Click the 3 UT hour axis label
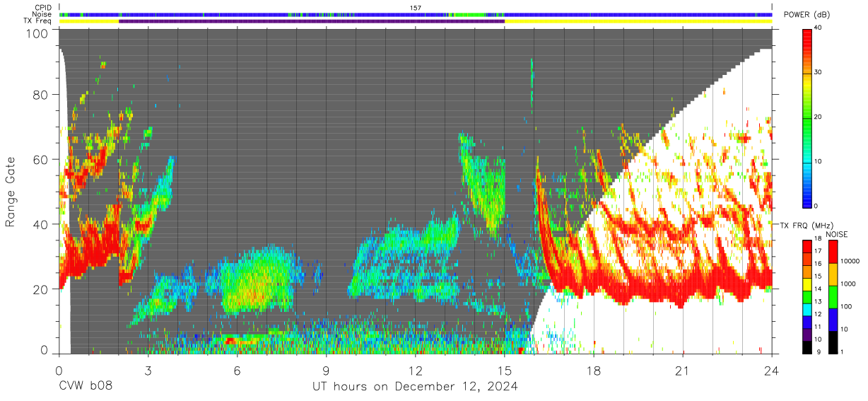868x401 pixels. point(148,371)
